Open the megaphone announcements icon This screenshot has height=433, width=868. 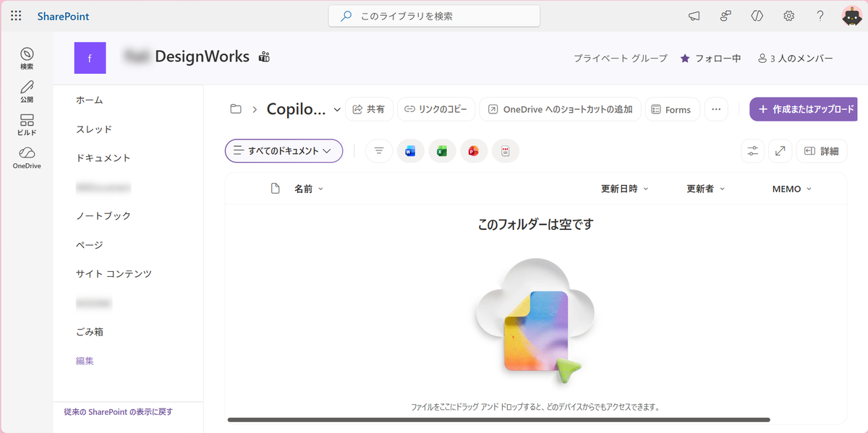(x=694, y=16)
